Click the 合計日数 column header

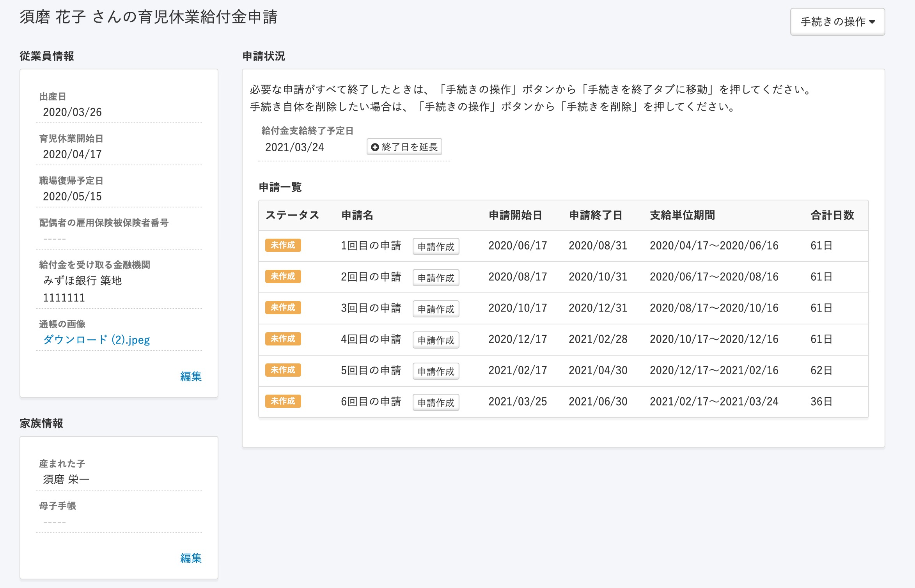coord(832,215)
